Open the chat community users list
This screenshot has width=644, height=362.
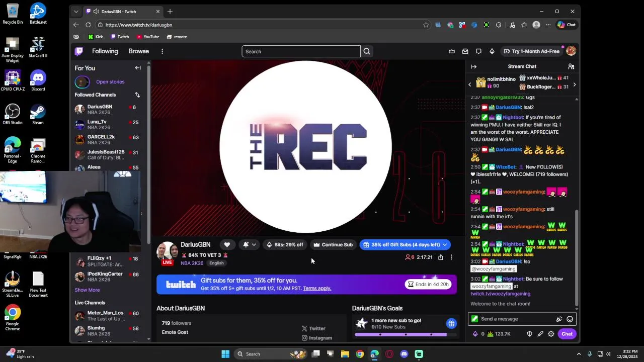[571, 66]
